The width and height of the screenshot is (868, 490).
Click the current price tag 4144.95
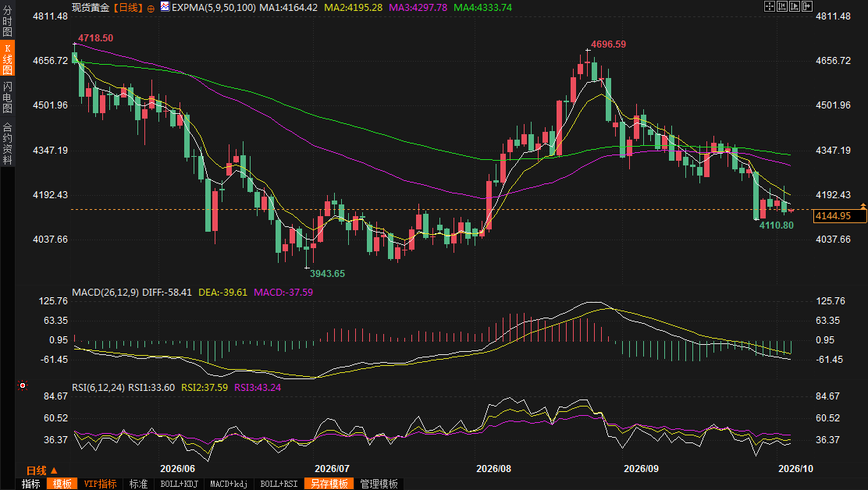pyautogui.click(x=840, y=215)
